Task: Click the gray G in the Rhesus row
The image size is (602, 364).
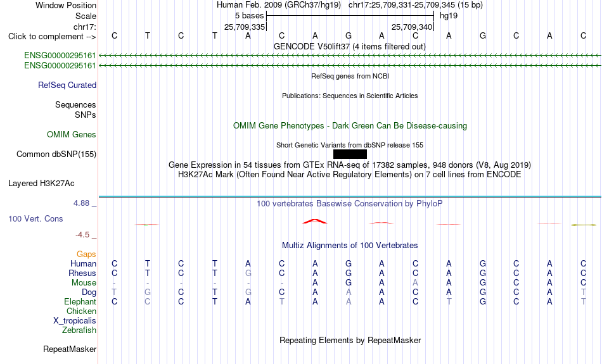Action: coord(248,273)
